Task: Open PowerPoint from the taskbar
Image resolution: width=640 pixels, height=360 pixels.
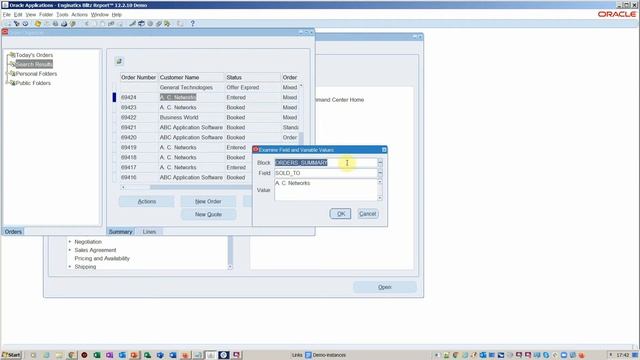Action: tap(134, 355)
